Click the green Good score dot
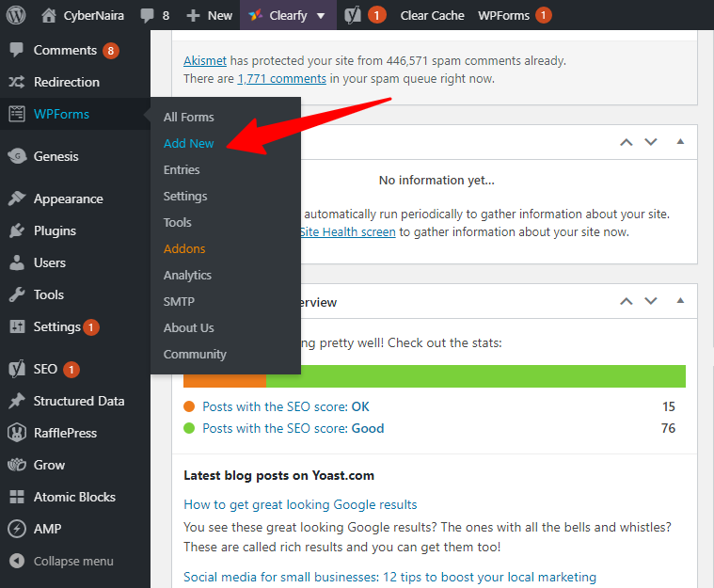714x588 pixels. (189, 428)
